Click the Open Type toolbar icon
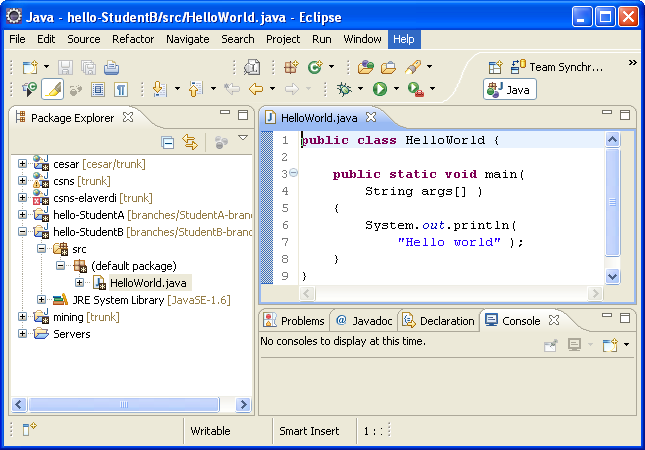This screenshot has width=645, height=450. (x=366, y=67)
